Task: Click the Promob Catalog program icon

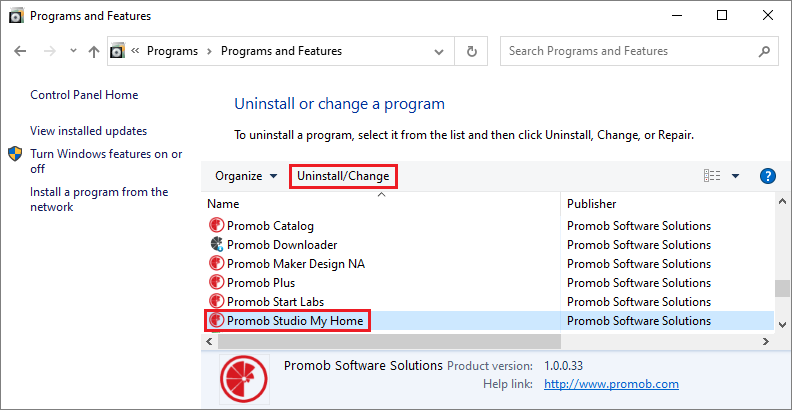Action: [x=216, y=225]
